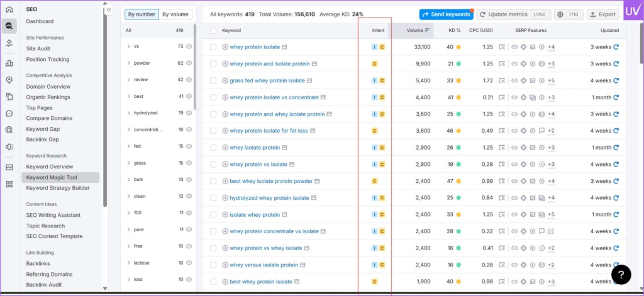Select all keywords header checkbox
Image resolution: width=644 pixels, height=296 pixels.
click(213, 30)
